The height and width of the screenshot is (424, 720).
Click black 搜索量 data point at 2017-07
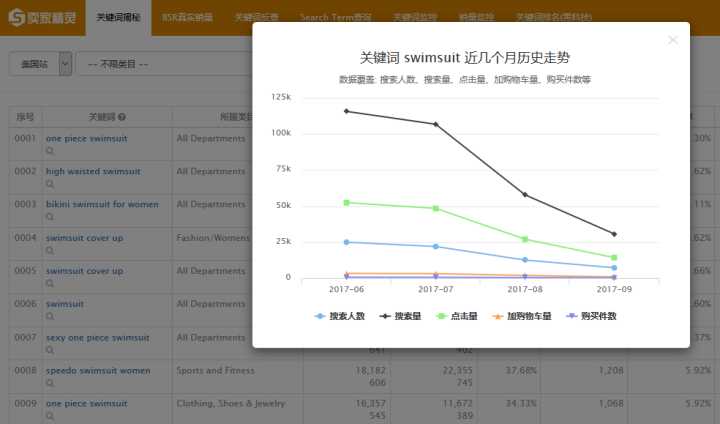[x=436, y=124]
